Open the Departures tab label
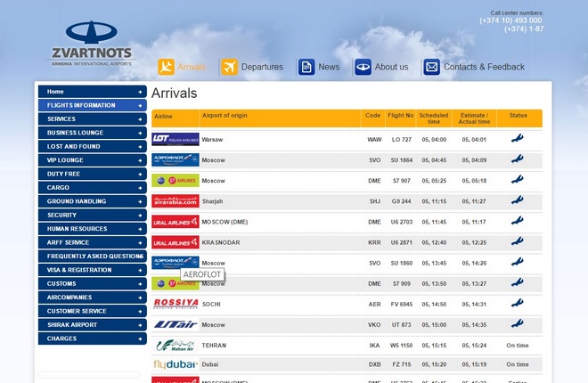The width and height of the screenshot is (588, 383). click(262, 67)
